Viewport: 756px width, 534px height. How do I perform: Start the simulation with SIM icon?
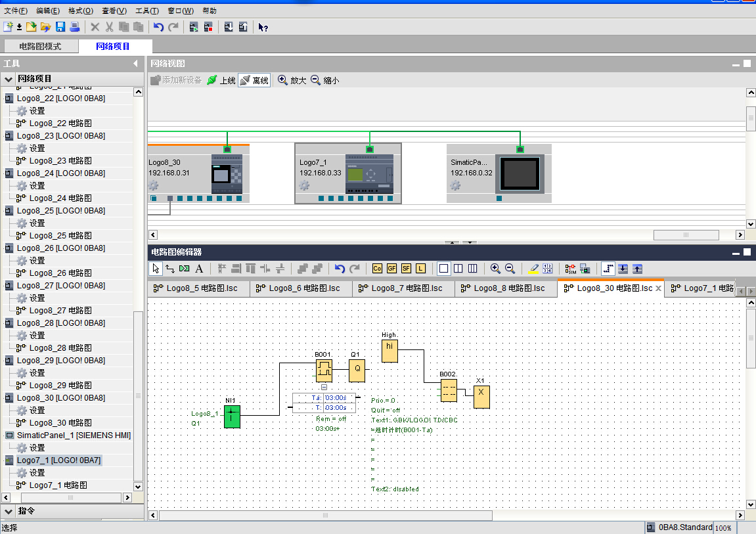(x=570, y=269)
